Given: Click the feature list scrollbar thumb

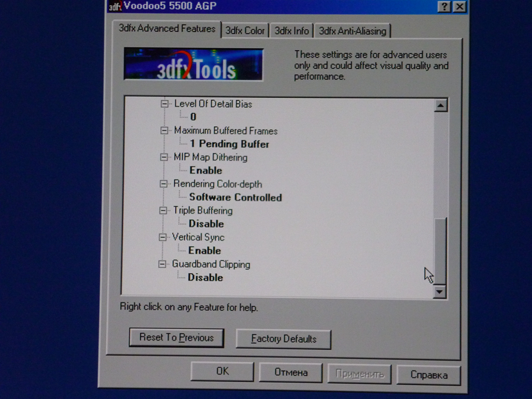Looking at the screenshot, I should pyautogui.click(x=440, y=251).
